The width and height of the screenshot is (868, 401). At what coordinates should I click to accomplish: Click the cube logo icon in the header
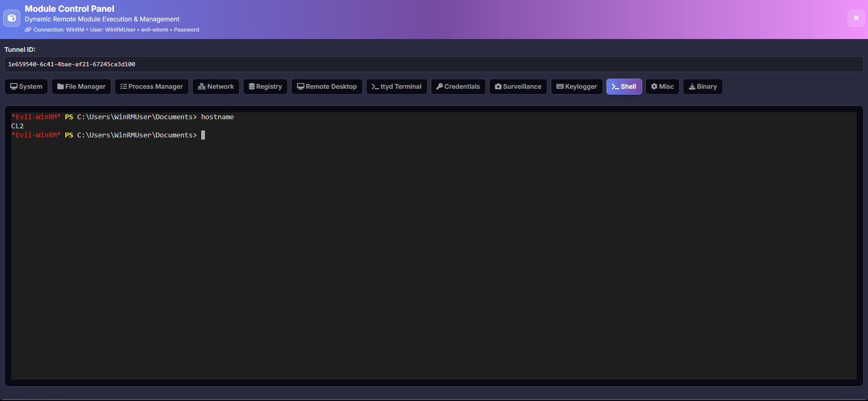click(12, 18)
